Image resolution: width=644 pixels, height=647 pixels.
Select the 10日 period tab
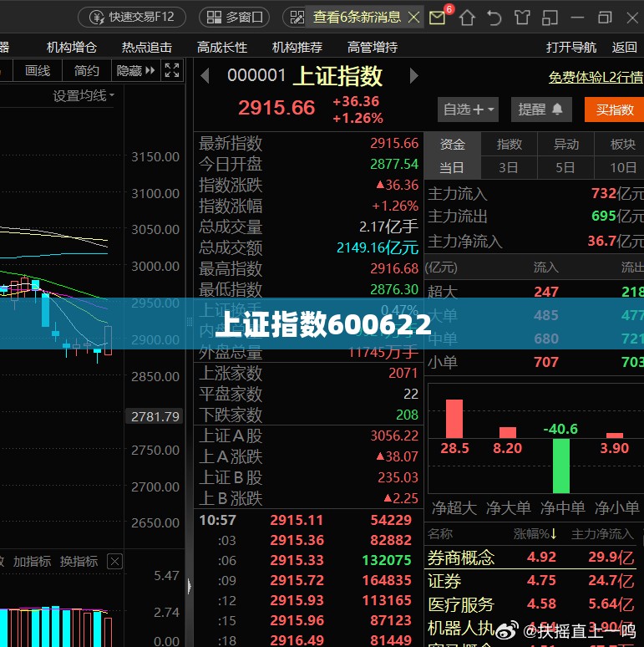[x=619, y=167]
